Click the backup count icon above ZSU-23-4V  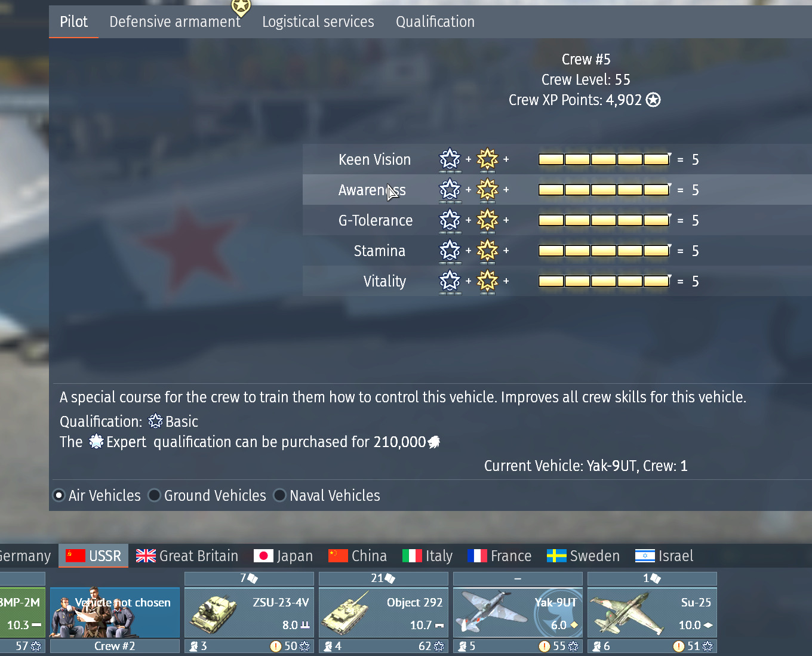coord(253,578)
